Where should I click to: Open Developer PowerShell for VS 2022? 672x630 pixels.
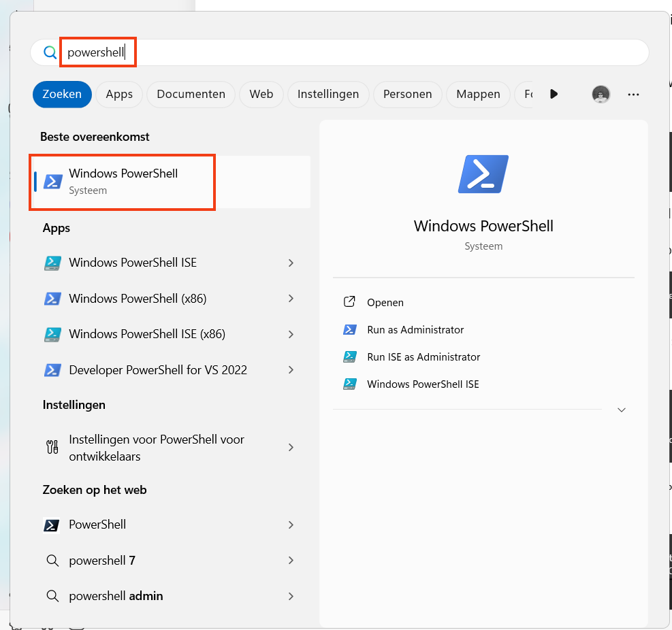point(171,370)
